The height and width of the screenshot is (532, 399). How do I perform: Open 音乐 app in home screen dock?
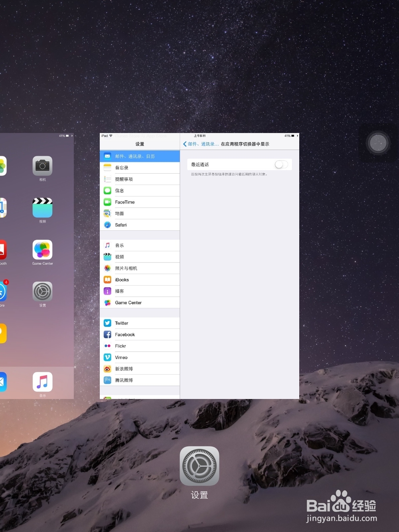click(x=42, y=382)
